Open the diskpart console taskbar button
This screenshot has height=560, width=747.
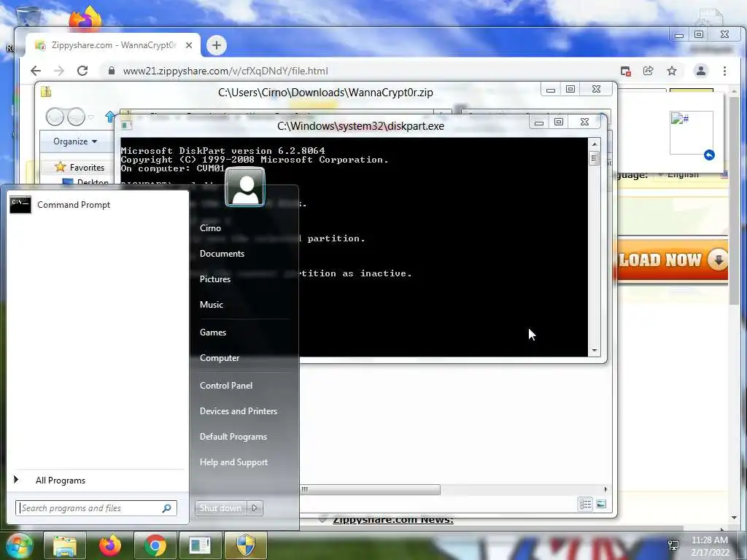pos(200,545)
